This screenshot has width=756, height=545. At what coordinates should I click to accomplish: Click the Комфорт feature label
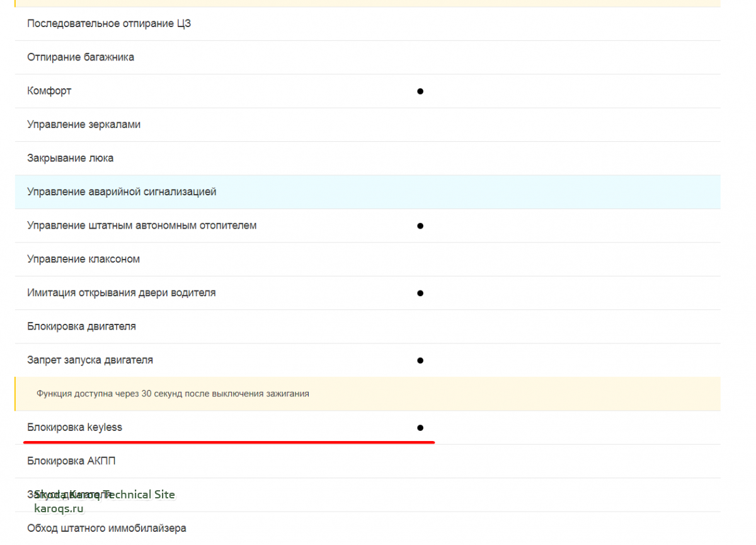click(49, 91)
